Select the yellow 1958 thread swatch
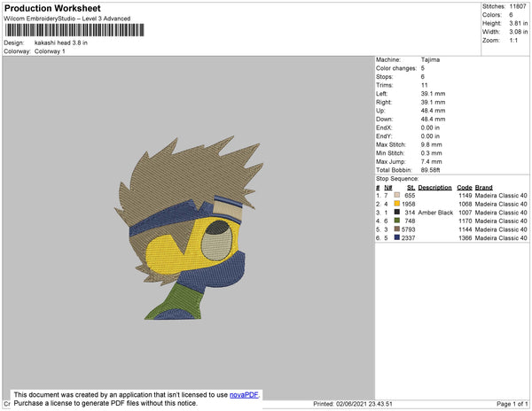 (397, 204)
